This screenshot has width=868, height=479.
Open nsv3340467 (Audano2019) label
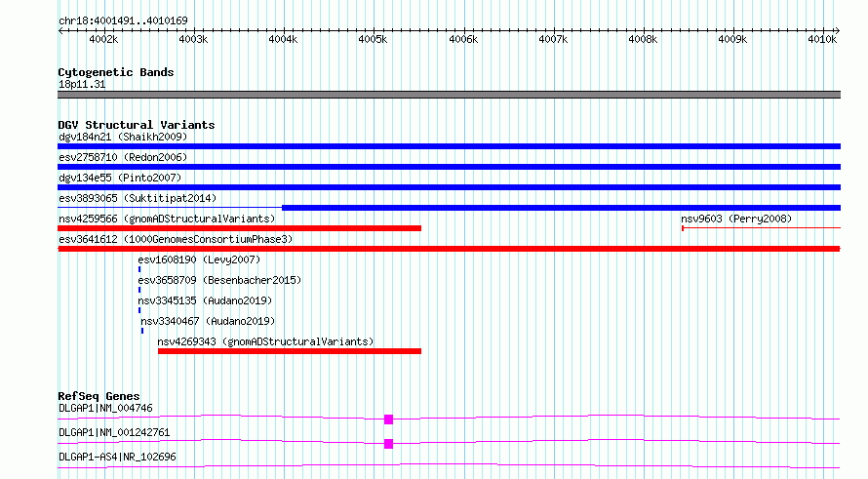208,321
